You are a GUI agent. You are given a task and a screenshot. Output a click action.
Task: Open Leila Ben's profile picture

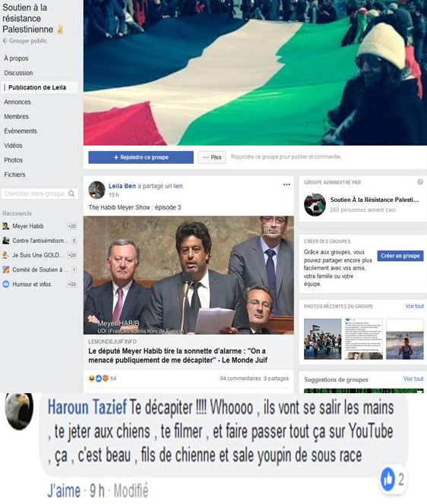96,190
